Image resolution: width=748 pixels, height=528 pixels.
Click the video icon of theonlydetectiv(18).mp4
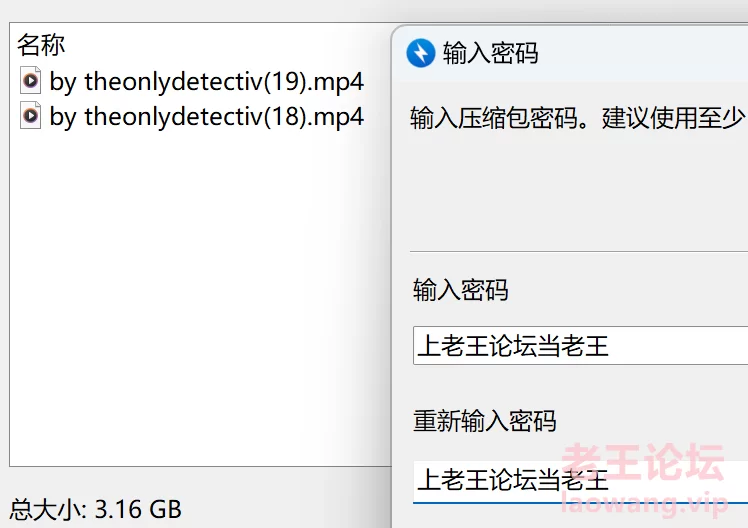(31, 115)
